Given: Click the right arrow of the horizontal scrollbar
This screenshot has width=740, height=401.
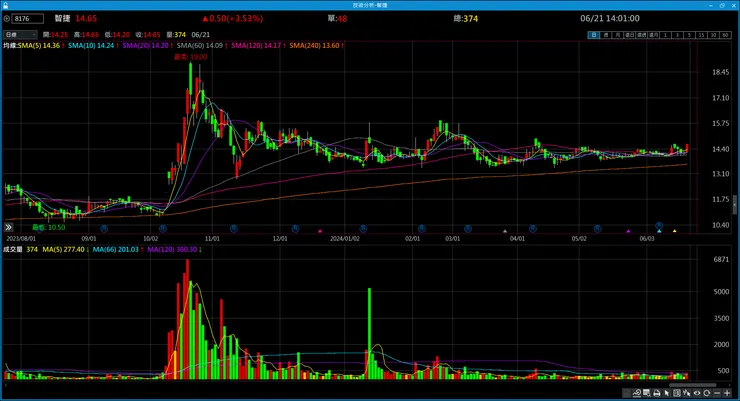Looking at the screenshot, I should pyautogui.click(x=730, y=385).
